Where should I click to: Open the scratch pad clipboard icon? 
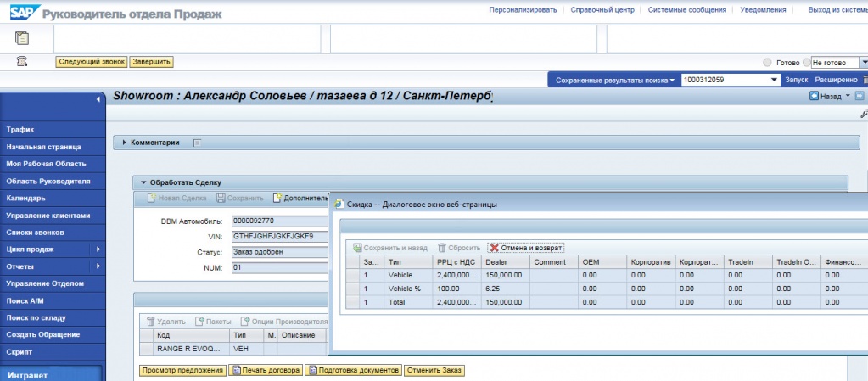22,38
